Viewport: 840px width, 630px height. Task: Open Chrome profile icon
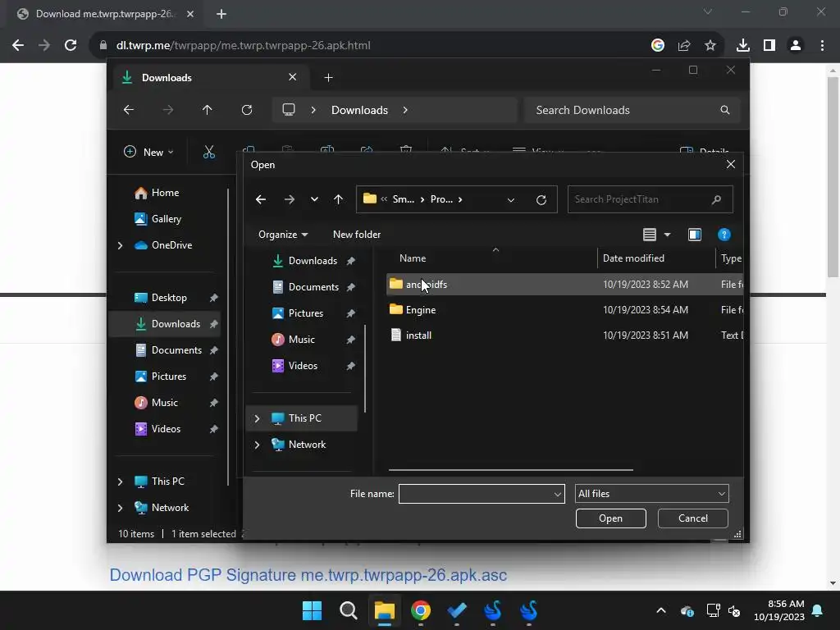coord(796,46)
